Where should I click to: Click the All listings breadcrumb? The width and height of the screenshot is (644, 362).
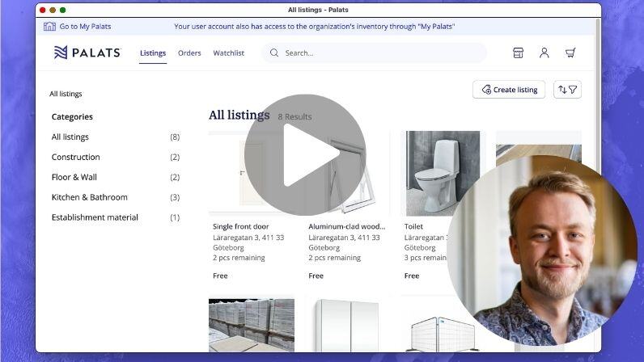(x=66, y=94)
